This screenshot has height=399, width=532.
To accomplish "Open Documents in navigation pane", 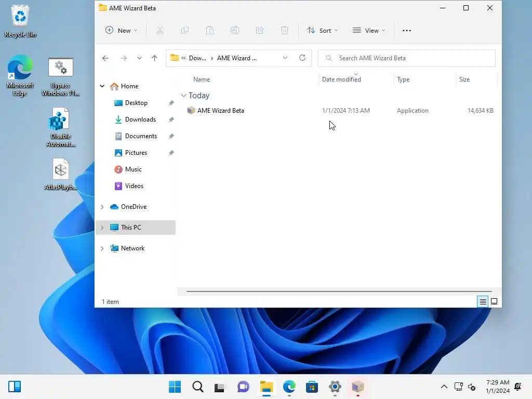I will tap(141, 136).
